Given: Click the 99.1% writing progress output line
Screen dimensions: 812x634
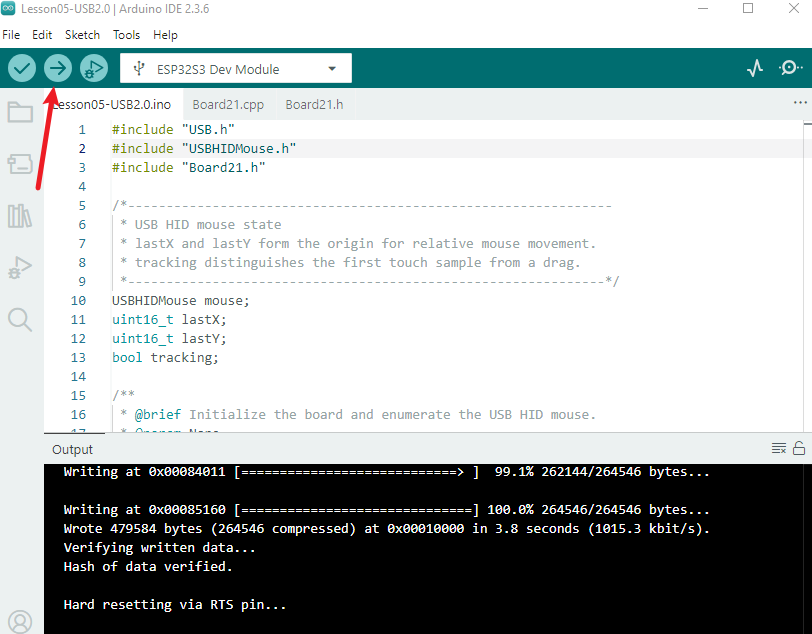Looking at the screenshot, I should click(386, 472).
